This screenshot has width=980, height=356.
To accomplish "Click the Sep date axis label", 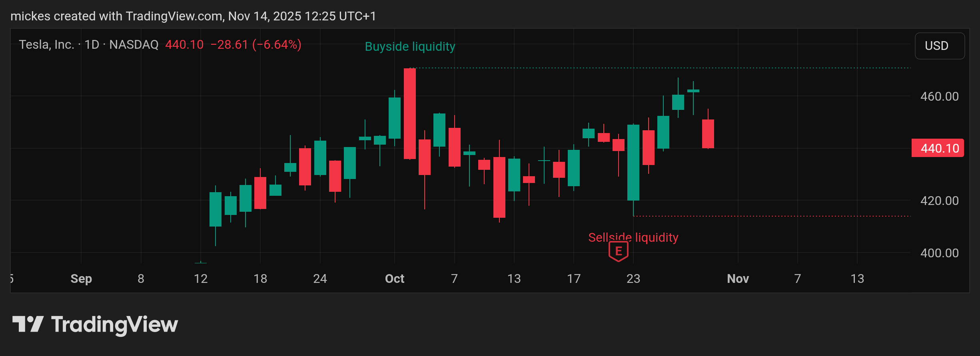I will pyautogui.click(x=81, y=278).
